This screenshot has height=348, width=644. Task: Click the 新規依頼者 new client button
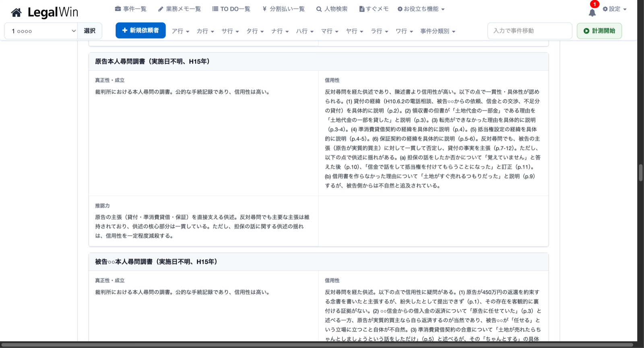[140, 31]
